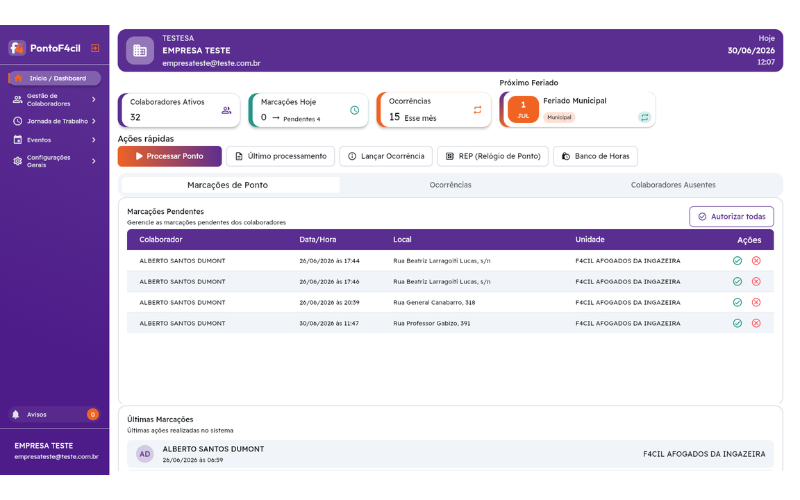Screen dimensions: 800x500
Task: Click the company building icon in header
Action: 140,51
